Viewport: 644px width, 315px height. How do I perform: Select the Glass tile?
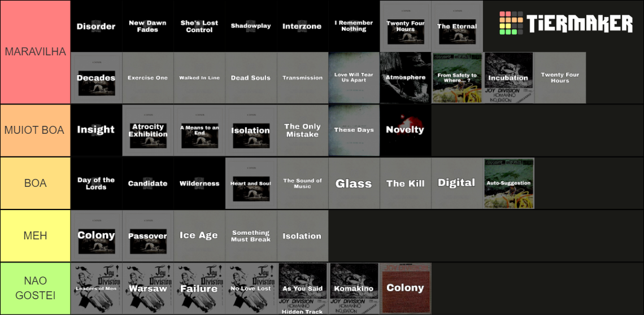pos(354,183)
